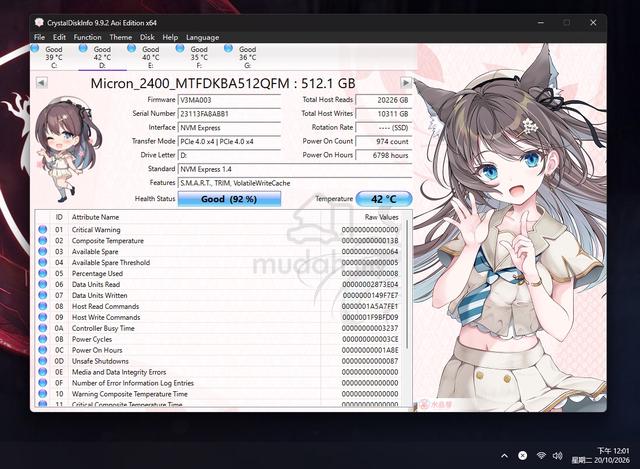Open the Wi-Fi network tray icon
The width and height of the screenshot is (640, 469).
541,455
